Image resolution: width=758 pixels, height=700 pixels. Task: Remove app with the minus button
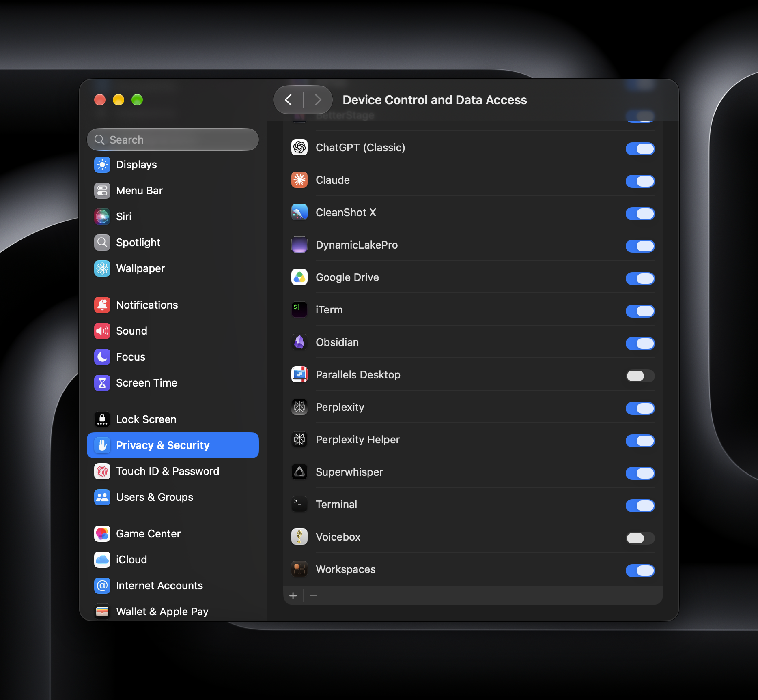coord(313,595)
